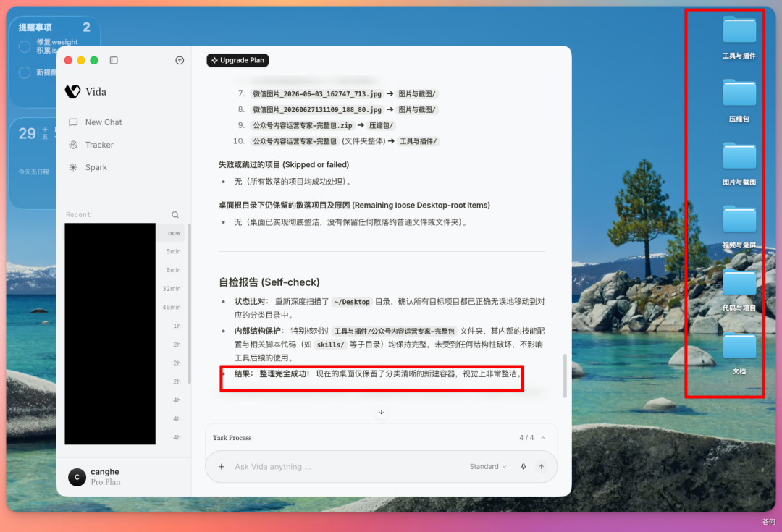Click the green full-screen button of the Vida window
Viewport: 782px width, 532px height.
93,60
